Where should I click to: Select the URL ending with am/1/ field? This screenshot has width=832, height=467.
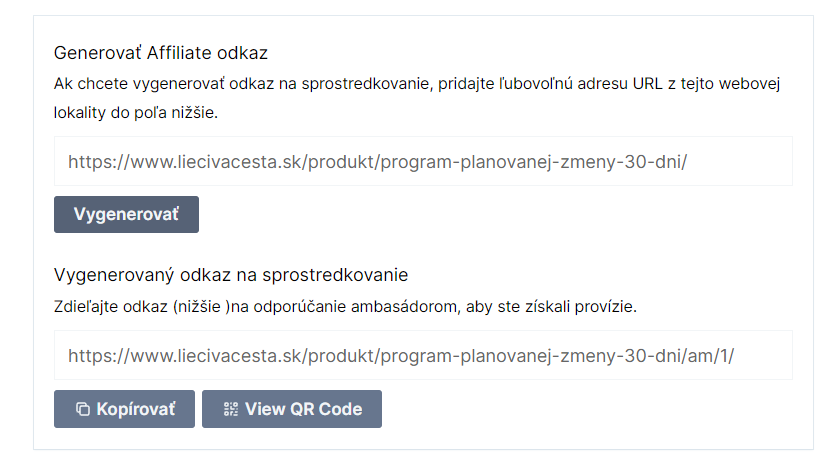pos(401,356)
